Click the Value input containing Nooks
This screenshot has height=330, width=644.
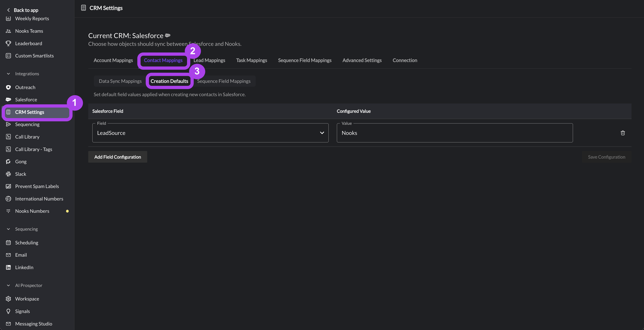click(x=455, y=133)
